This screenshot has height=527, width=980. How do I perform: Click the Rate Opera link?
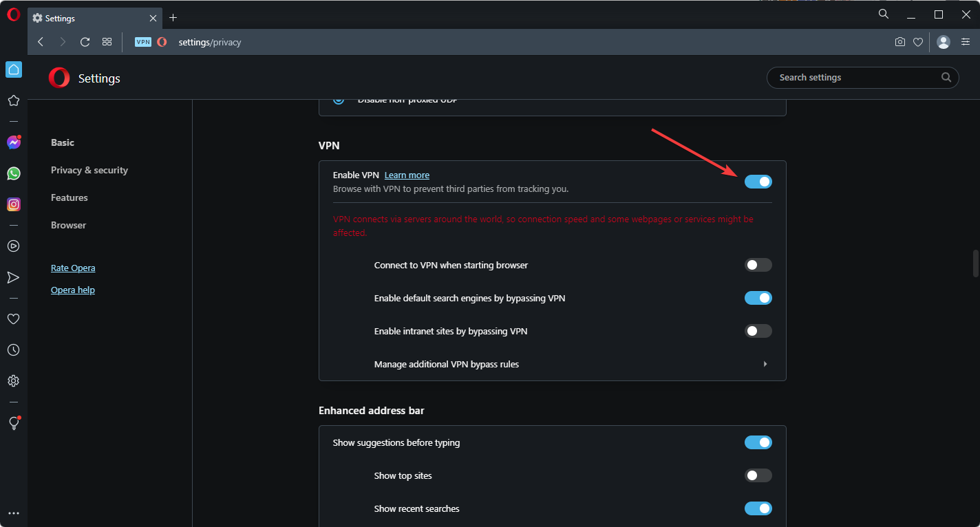coord(73,268)
